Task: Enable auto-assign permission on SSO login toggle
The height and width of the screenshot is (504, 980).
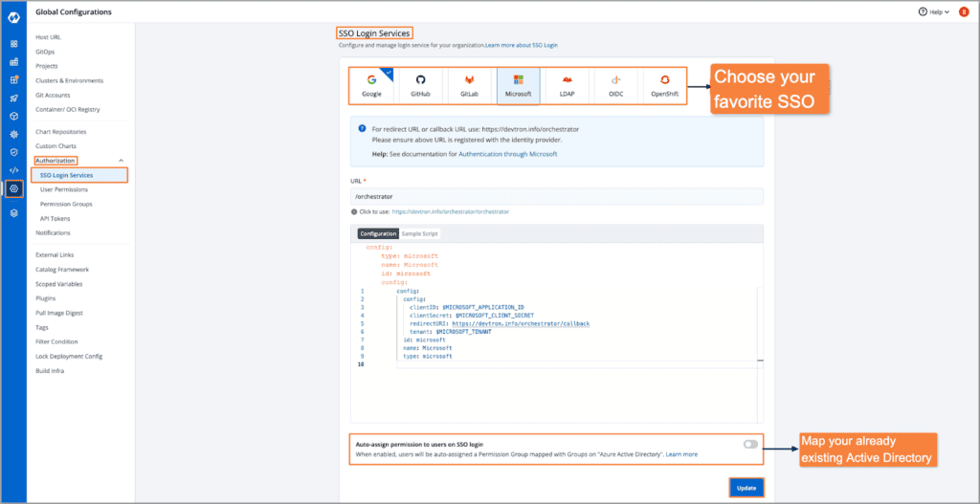Action: (x=749, y=444)
